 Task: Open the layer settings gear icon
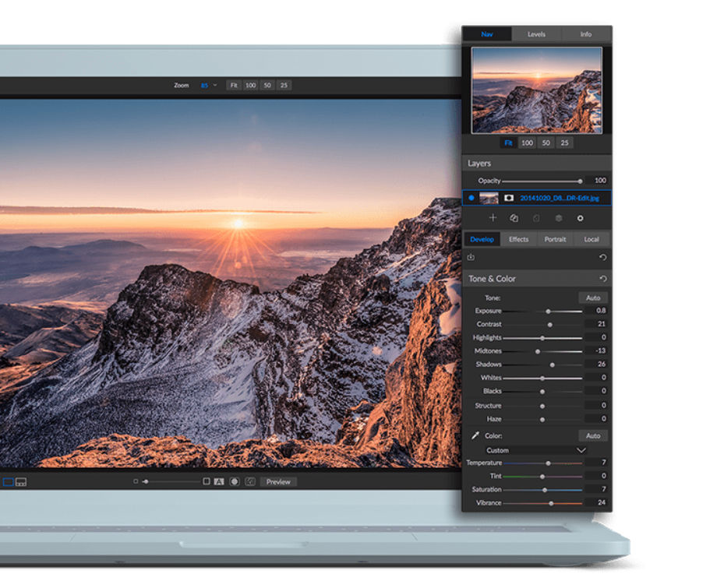coord(579,218)
